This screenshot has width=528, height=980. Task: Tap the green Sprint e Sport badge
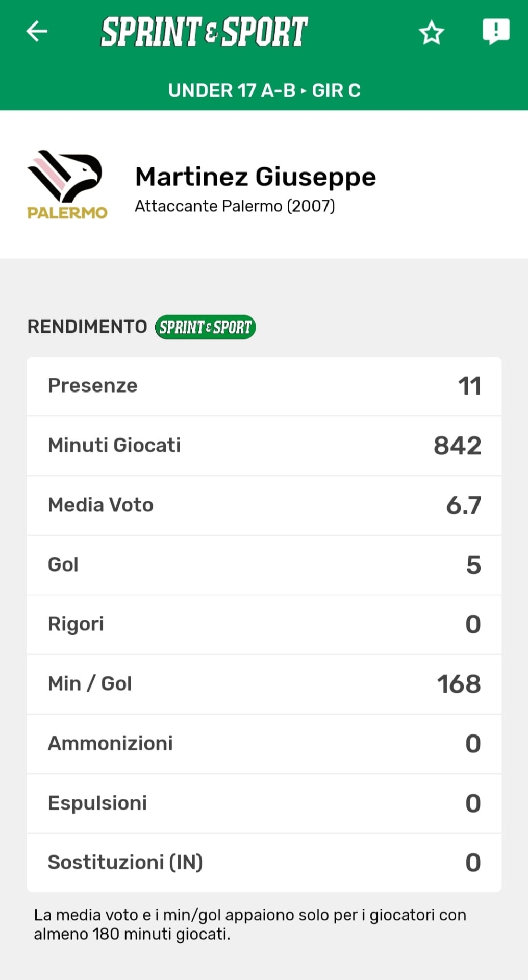[x=205, y=327]
